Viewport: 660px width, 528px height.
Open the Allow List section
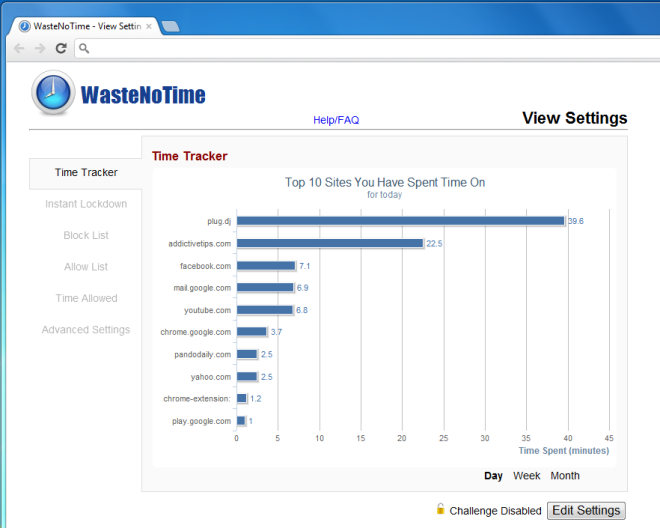(x=86, y=267)
